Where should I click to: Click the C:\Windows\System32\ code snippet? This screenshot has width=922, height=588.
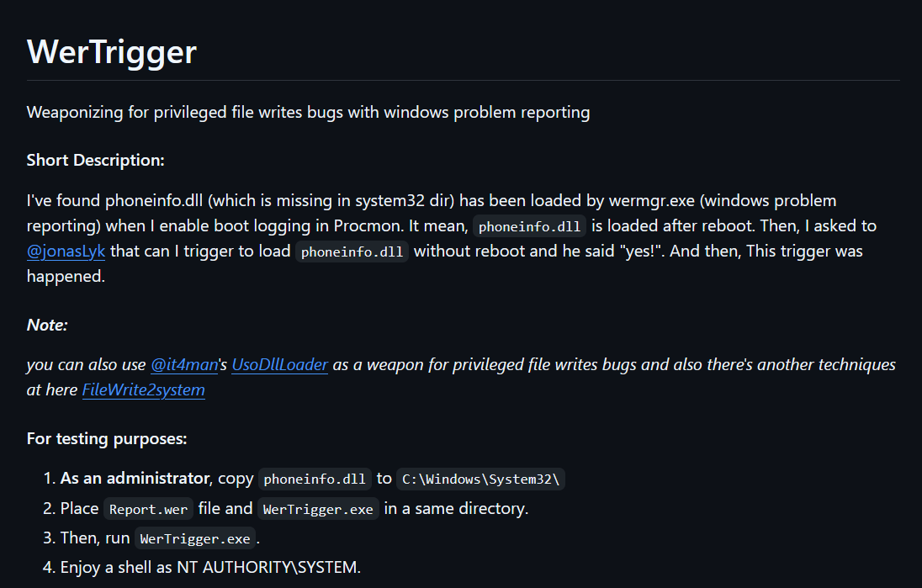point(480,479)
